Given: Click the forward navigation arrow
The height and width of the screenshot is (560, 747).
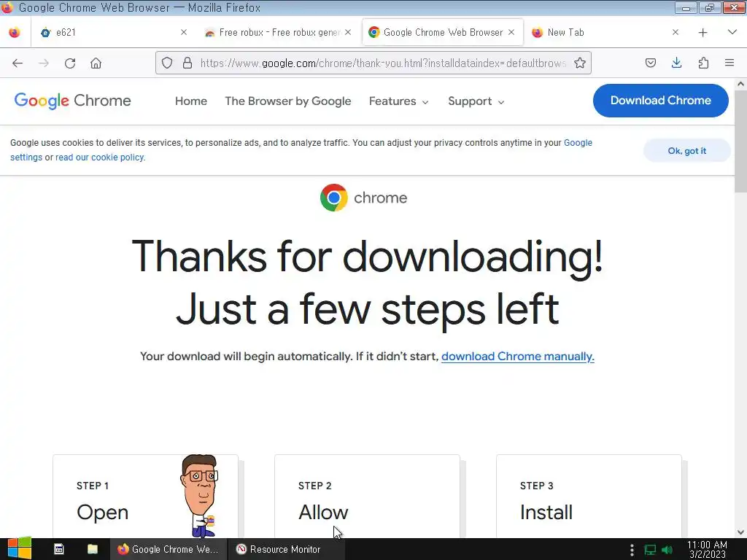Looking at the screenshot, I should pyautogui.click(x=43, y=63).
